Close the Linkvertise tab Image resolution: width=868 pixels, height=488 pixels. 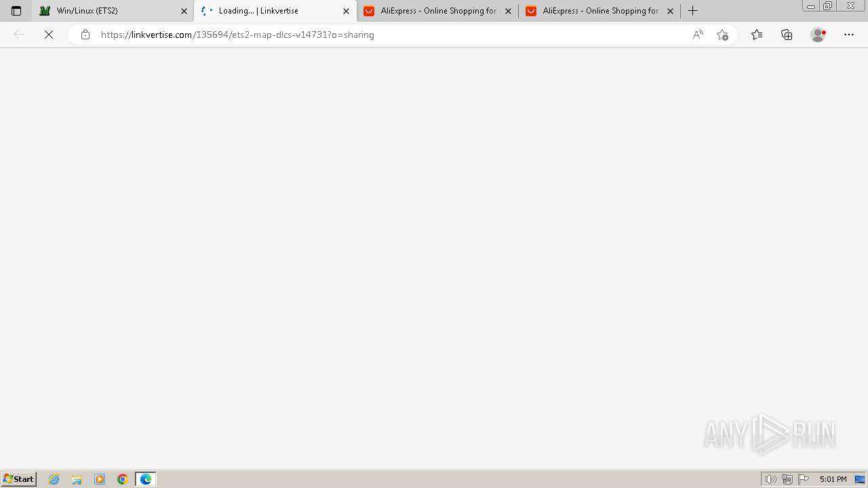(346, 11)
